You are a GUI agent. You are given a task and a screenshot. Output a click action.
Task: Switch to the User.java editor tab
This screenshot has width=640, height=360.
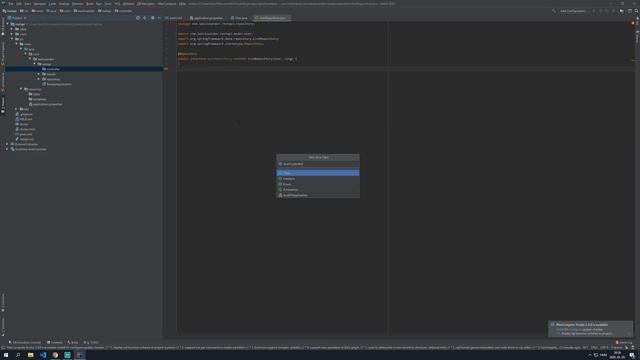point(240,18)
